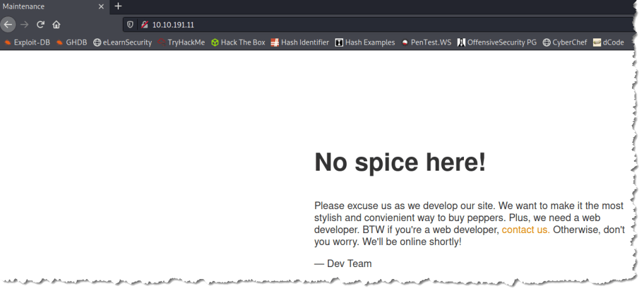The width and height of the screenshot is (644, 291).
Task: Open the GHDB bookmark
Action: 72,43
